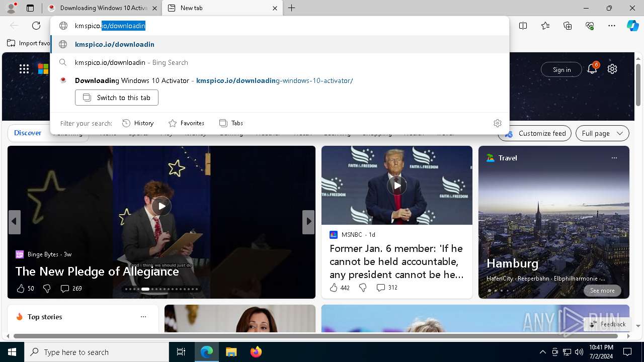This screenshot has width=644, height=362.
Task: Click the address bar text field
Action: (x=279, y=26)
